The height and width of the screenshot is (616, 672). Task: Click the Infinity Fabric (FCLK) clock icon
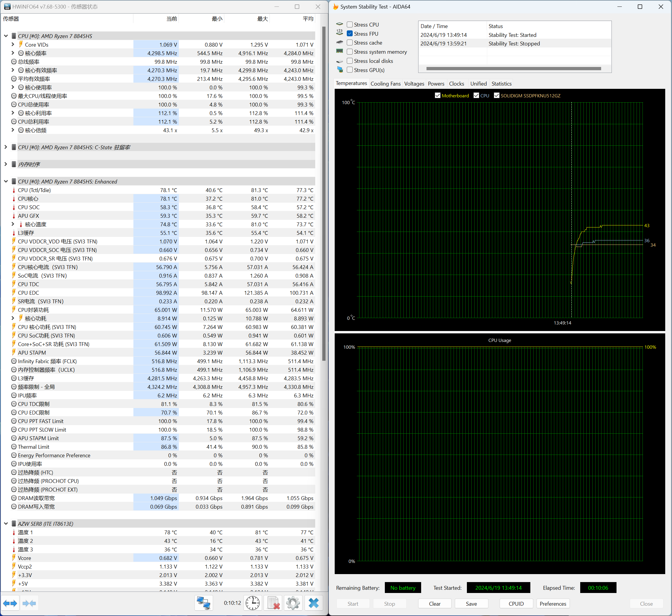click(x=14, y=361)
